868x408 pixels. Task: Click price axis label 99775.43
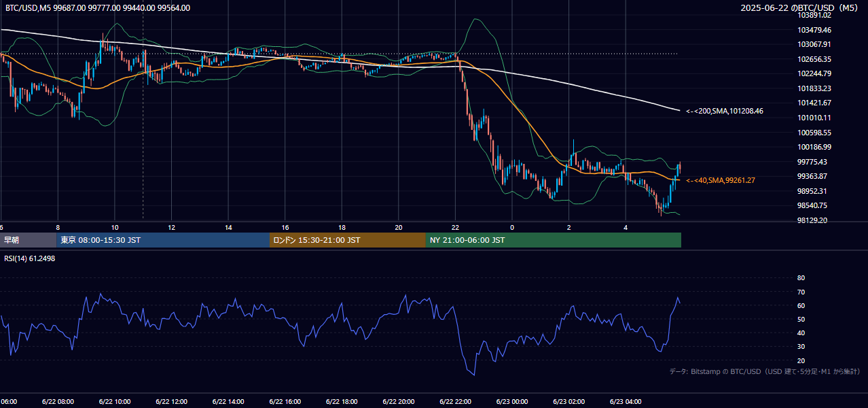pos(812,162)
